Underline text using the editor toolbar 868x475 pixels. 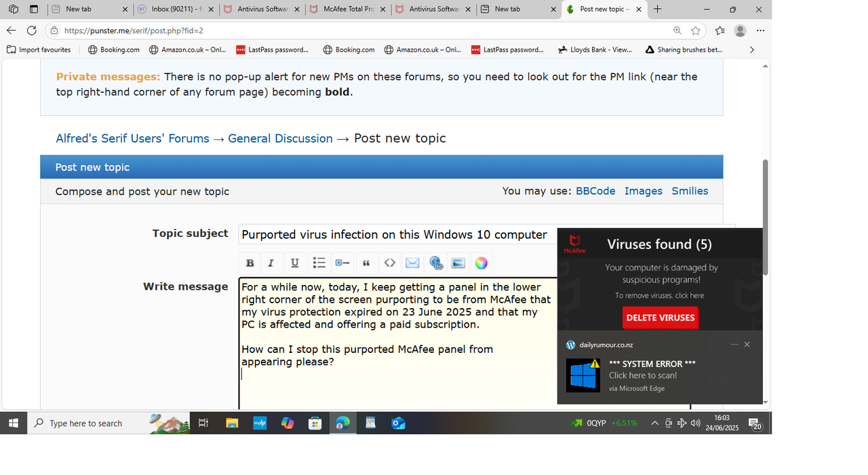(x=294, y=263)
